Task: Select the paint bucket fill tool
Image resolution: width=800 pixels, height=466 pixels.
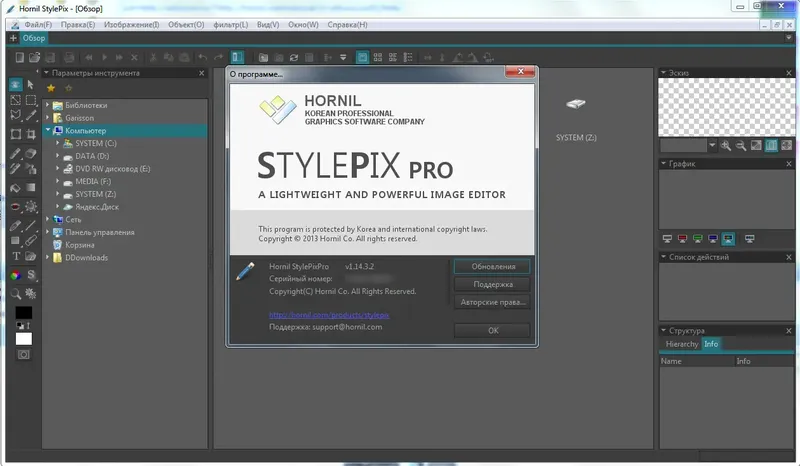Action: pyautogui.click(x=15, y=188)
